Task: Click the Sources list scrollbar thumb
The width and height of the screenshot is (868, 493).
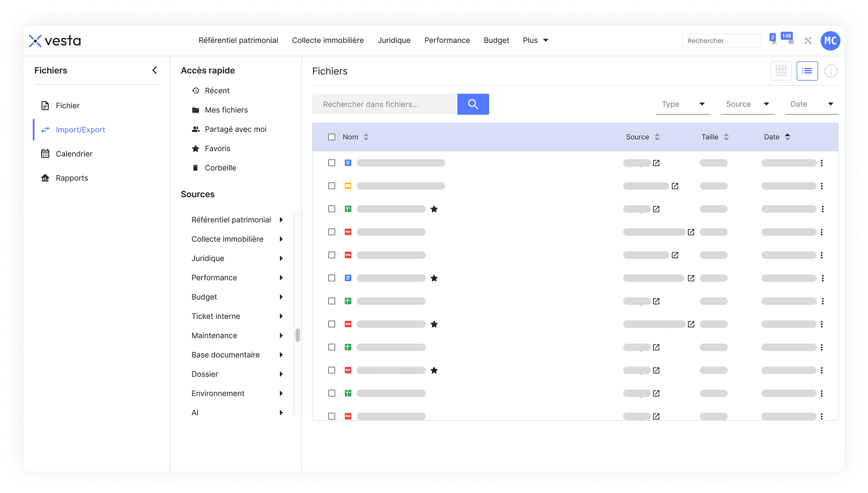Action: point(298,335)
